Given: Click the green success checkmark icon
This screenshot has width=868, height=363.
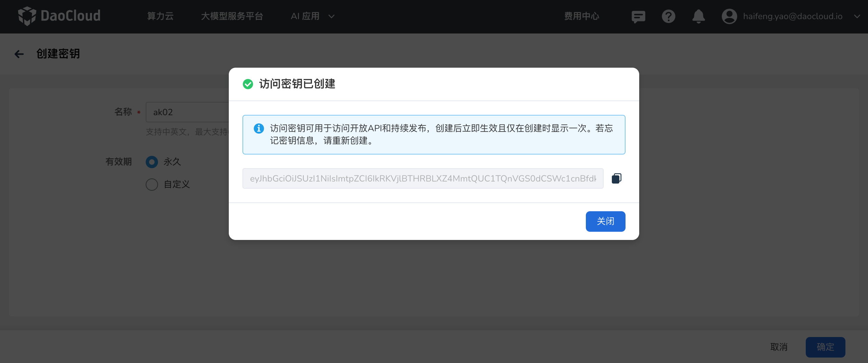Looking at the screenshot, I should [x=248, y=84].
